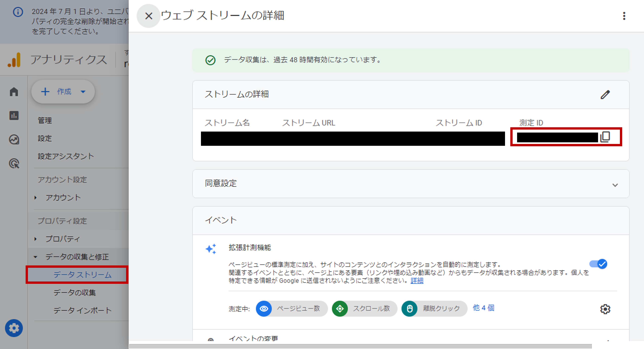This screenshot has width=644, height=349.
Task: Click the Google Analytics logo
Action: pyautogui.click(x=14, y=60)
